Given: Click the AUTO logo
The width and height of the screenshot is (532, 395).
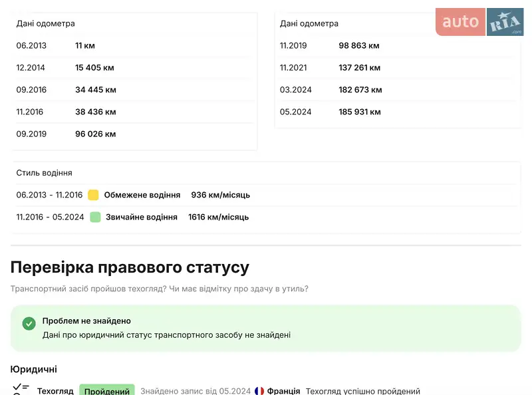Looking at the screenshot, I should click(460, 21).
